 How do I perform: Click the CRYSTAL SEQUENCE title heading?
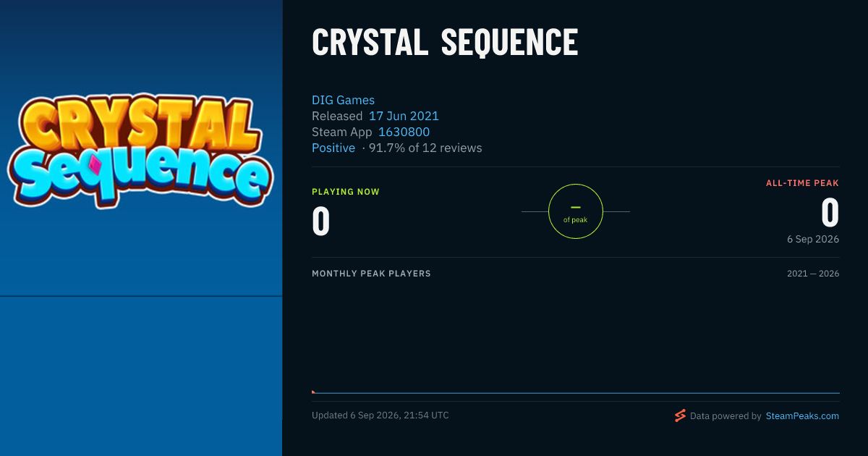445,43
